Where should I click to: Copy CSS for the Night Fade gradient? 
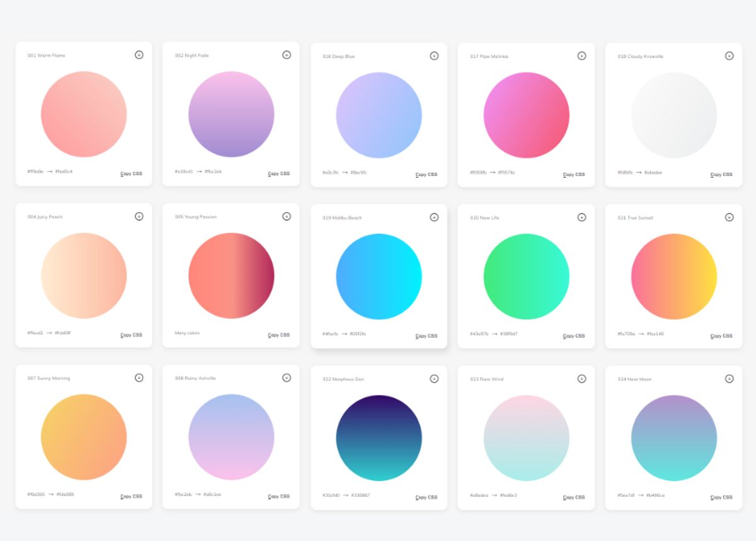pos(279,173)
